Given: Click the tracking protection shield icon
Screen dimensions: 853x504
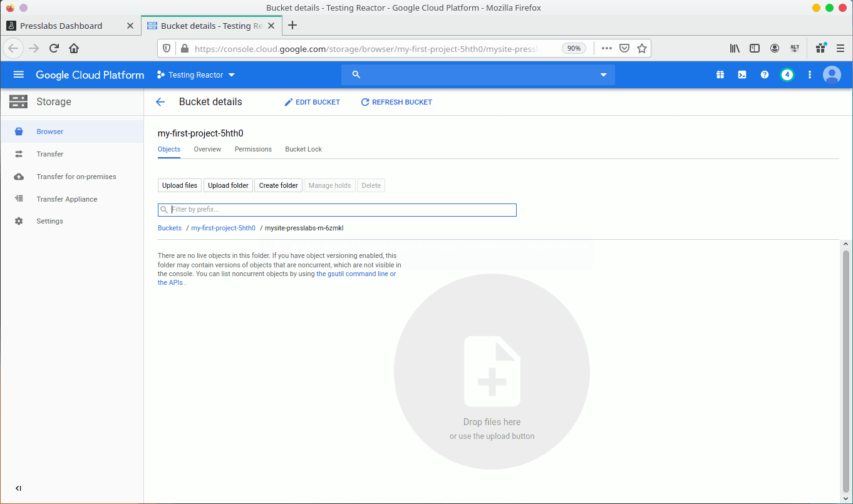Looking at the screenshot, I should (167, 48).
